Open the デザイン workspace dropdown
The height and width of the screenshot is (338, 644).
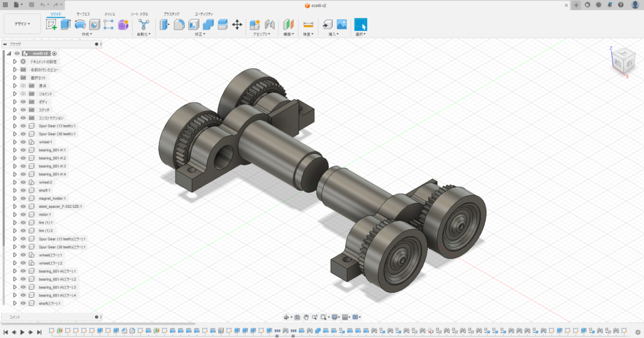tap(23, 24)
